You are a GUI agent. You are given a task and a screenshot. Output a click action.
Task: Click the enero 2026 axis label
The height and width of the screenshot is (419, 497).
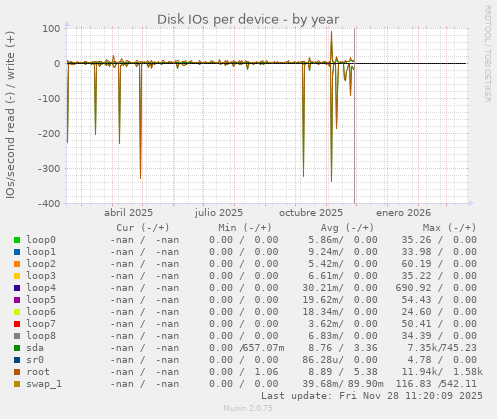[x=404, y=213]
